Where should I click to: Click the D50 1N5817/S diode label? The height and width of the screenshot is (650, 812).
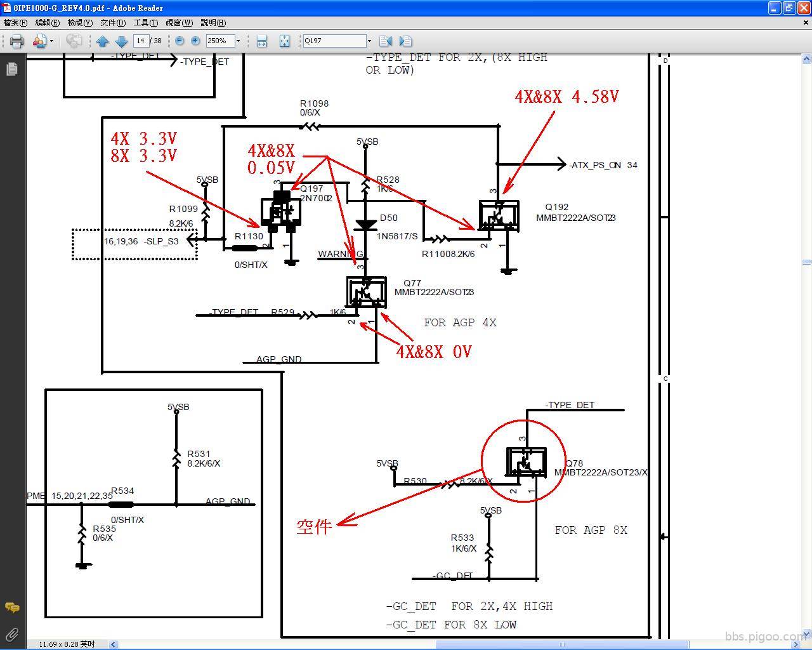pos(397,227)
